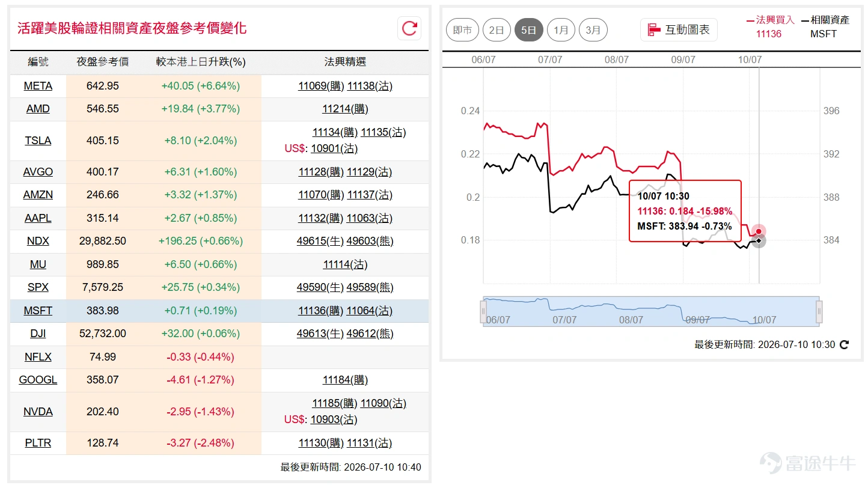Open the PLTR stock link
This screenshot has height=485, width=868.
[38, 443]
